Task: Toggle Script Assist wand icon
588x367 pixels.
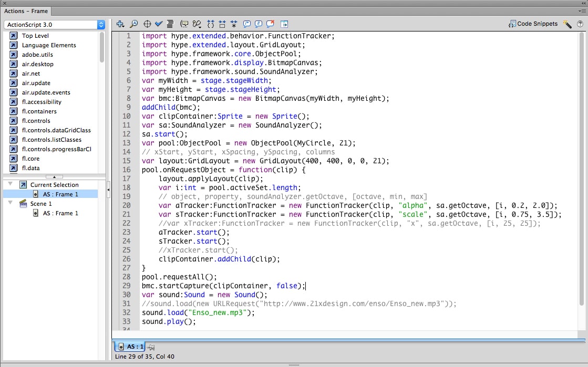Action: 568,24
